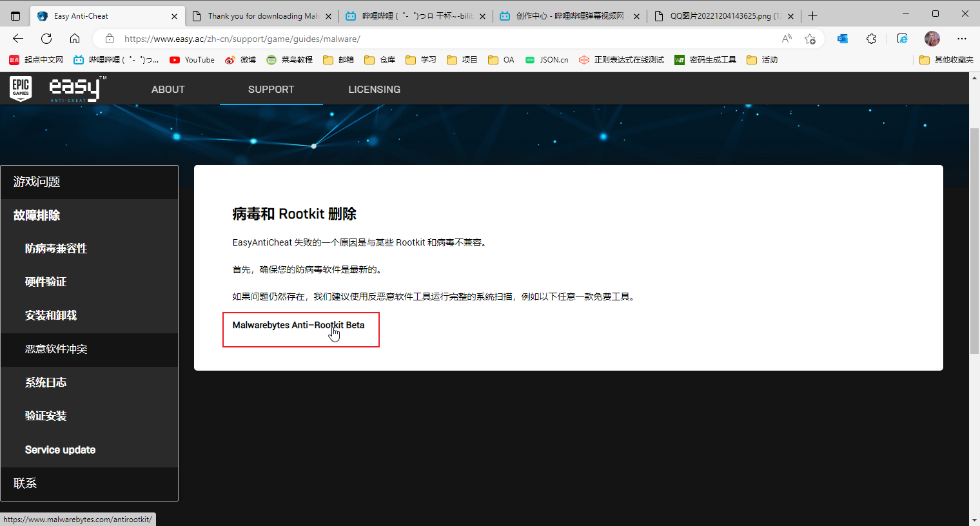Open the LICENSING navigation menu
980x526 pixels.
[x=374, y=90]
